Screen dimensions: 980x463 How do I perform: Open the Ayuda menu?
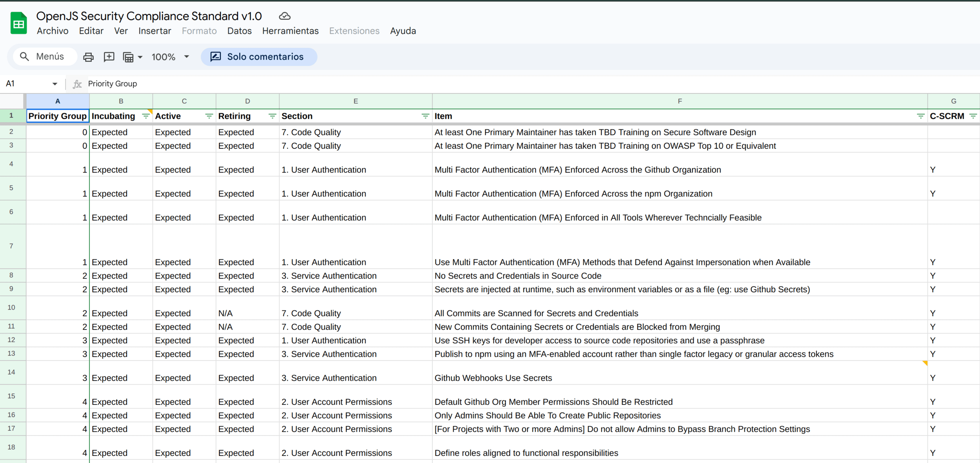403,31
